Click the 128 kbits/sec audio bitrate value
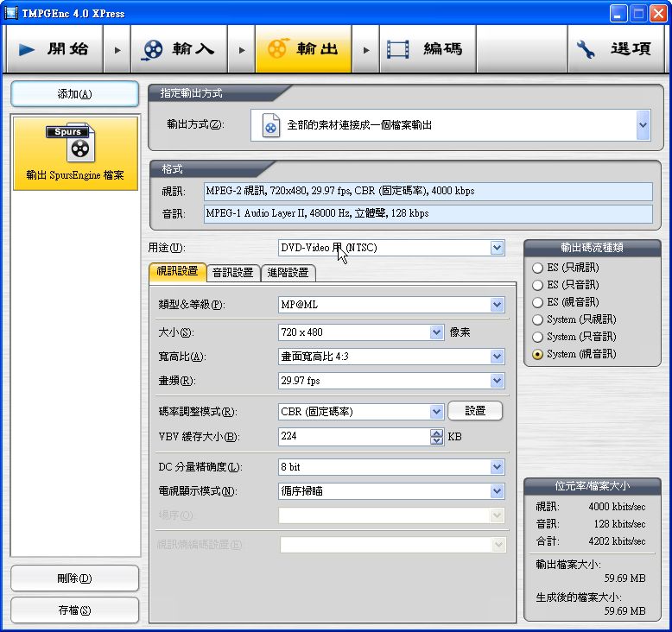672x632 pixels. 619,524
